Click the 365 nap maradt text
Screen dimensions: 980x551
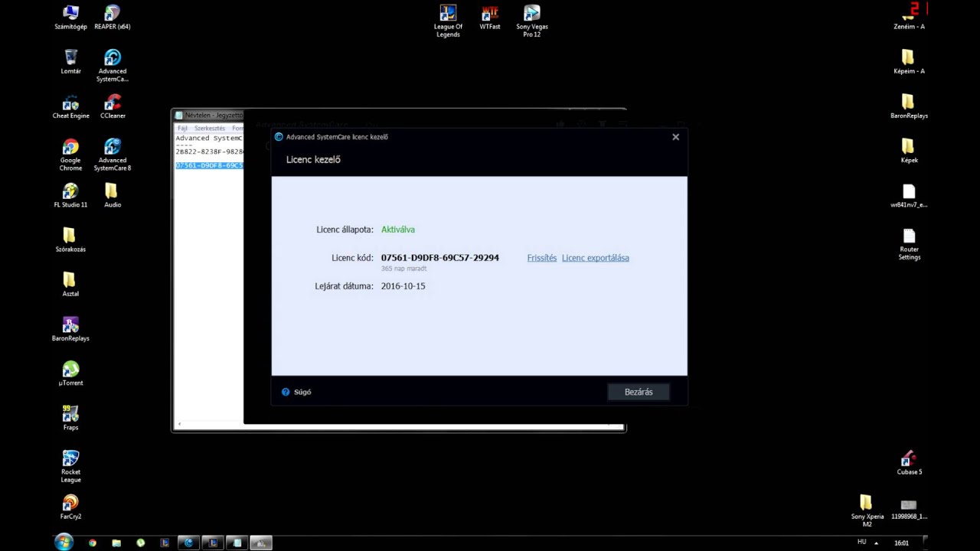tap(403, 269)
